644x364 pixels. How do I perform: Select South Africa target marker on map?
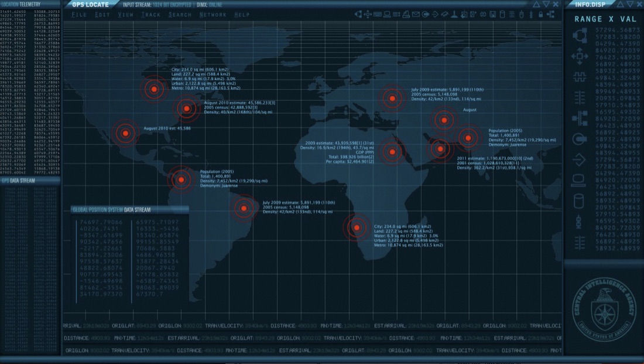click(357, 227)
